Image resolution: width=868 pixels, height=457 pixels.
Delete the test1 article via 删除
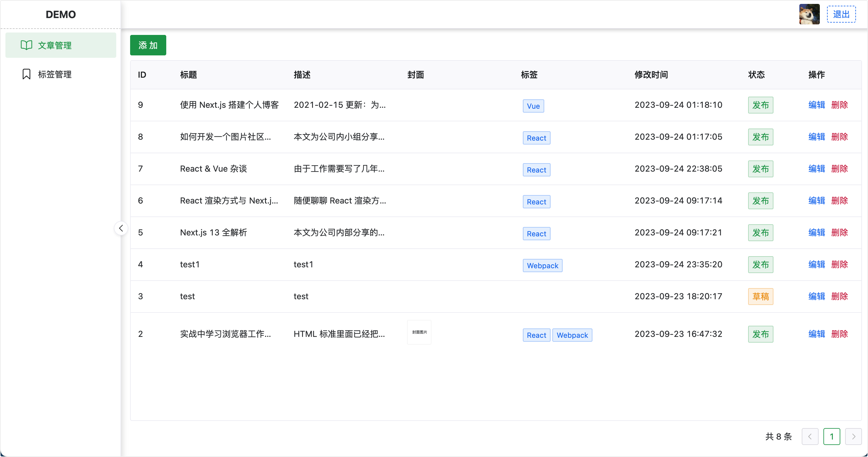(x=839, y=264)
